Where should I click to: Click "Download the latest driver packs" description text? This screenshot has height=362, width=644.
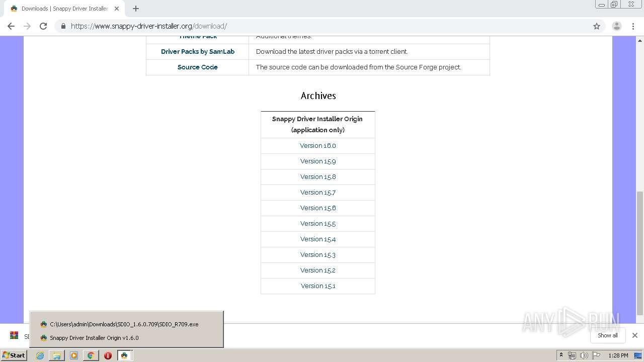332,51
